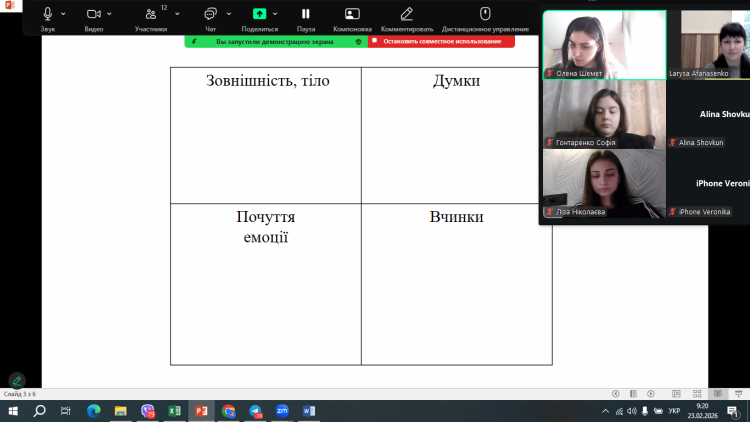Pause screen sharing with Пауза button
750x422 pixels.
point(306,14)
